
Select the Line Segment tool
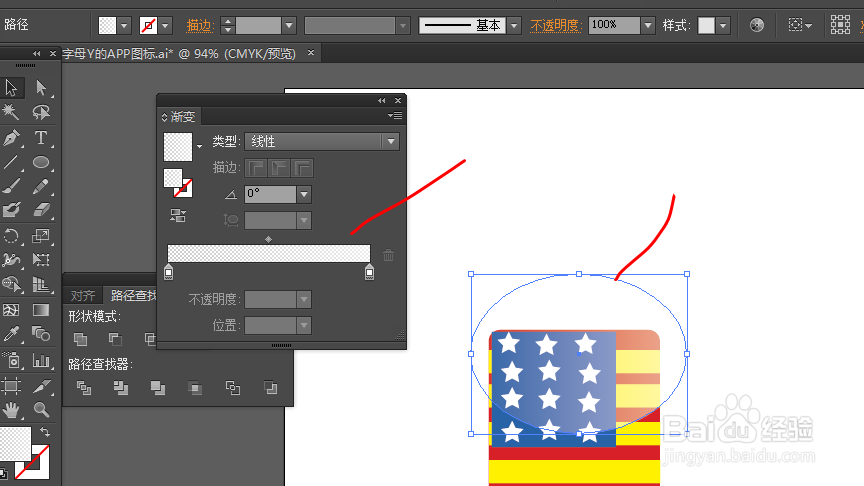[11, 162]
